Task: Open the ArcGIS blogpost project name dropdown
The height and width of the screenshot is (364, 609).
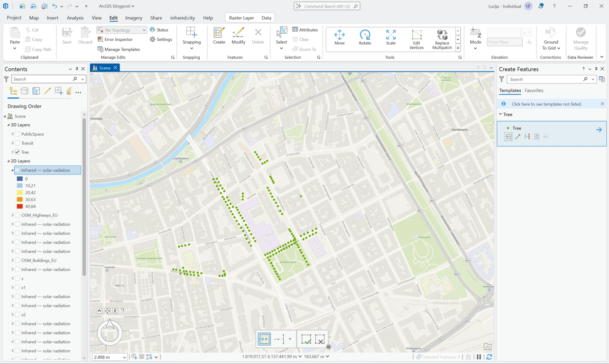Action: tap(117, 6)
